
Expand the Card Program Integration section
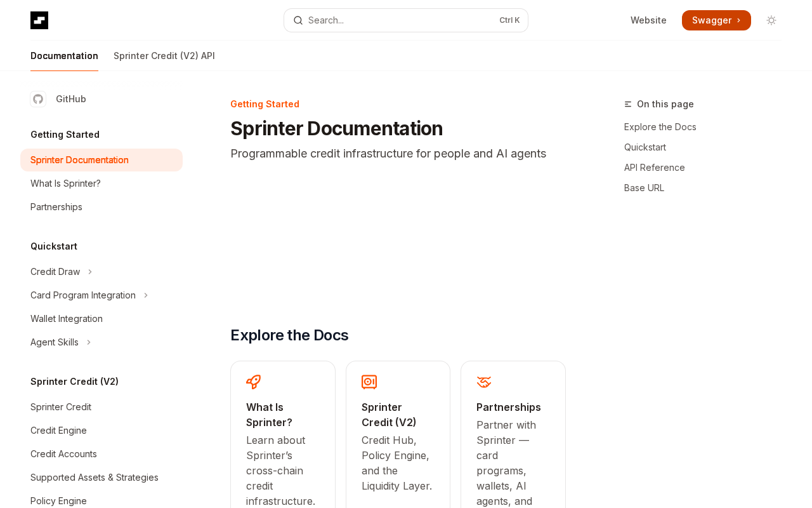click(146, 295)
